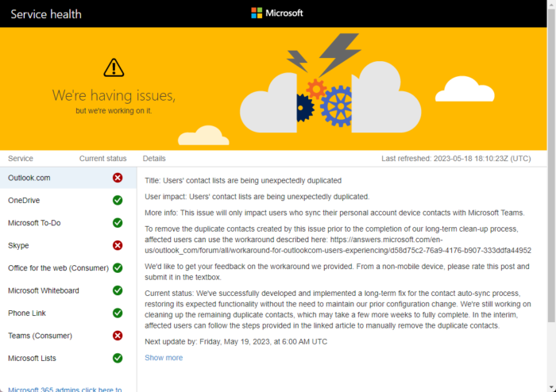Select Outlook.com in the service list
This screenshot has height=392, width=556.
point(29,178)
